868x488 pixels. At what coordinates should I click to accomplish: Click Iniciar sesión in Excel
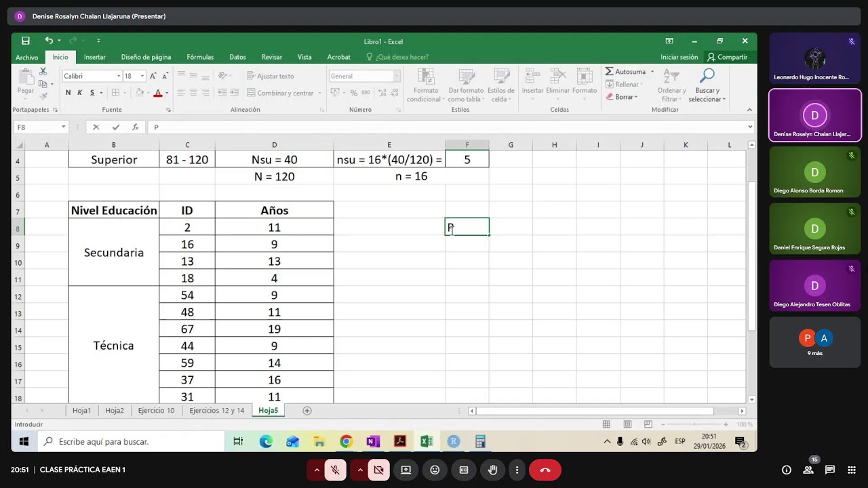point(679,58)
